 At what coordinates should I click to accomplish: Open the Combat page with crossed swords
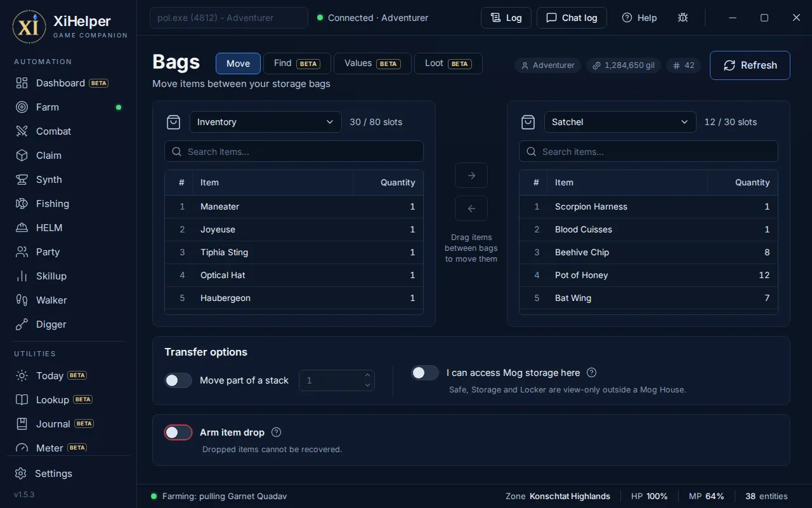68,131
